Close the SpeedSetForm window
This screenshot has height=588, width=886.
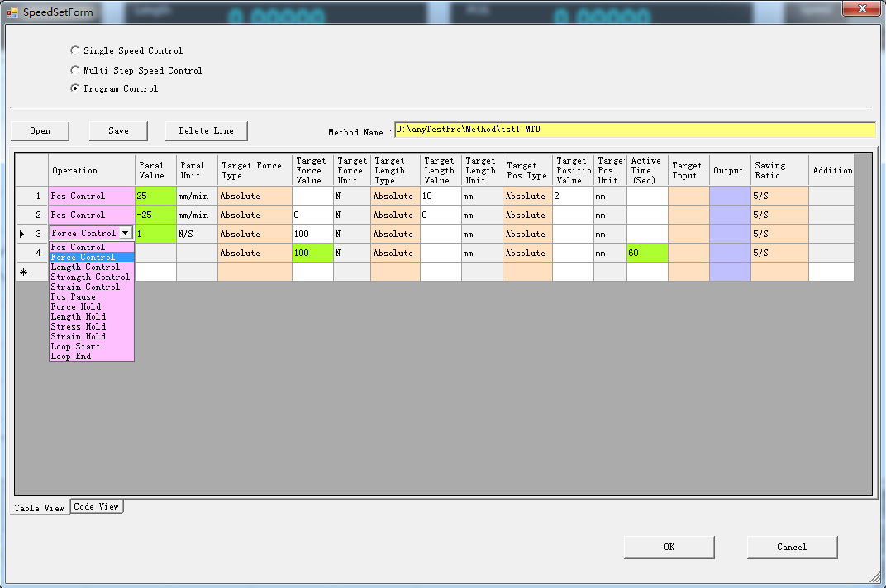pos(861,8)
